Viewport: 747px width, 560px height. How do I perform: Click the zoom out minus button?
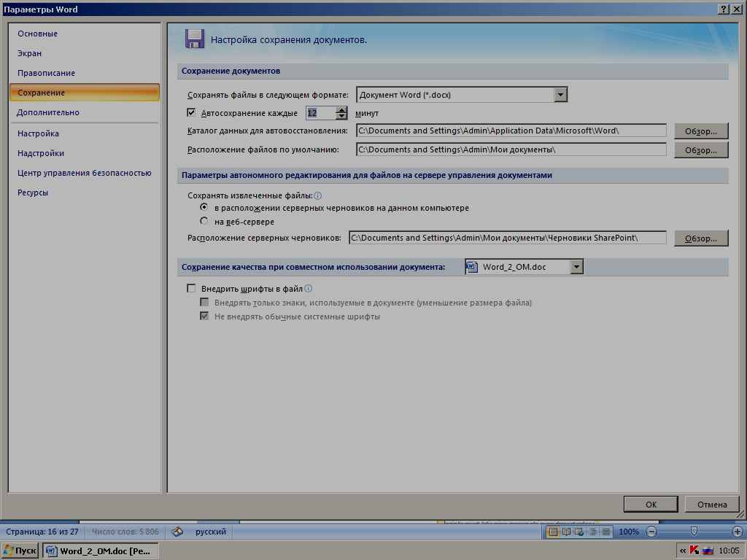(651, 532)
